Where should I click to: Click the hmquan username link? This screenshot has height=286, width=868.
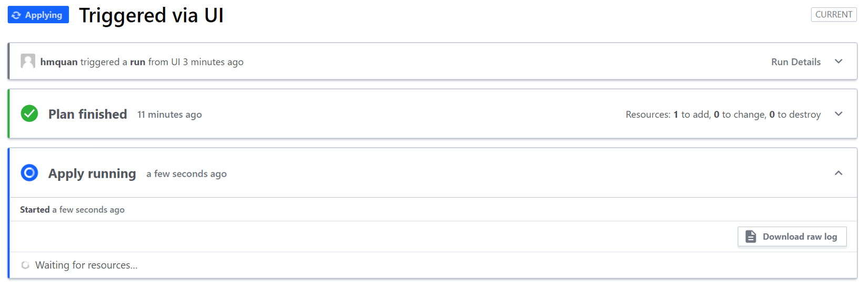(59, 62)
